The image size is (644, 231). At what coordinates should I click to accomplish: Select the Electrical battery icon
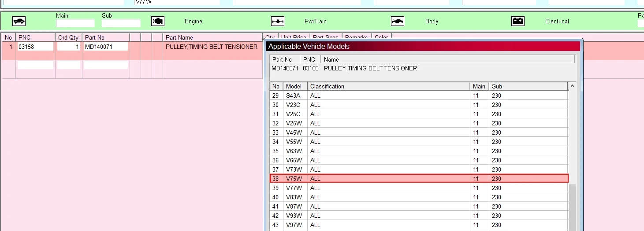coord(518,21)
